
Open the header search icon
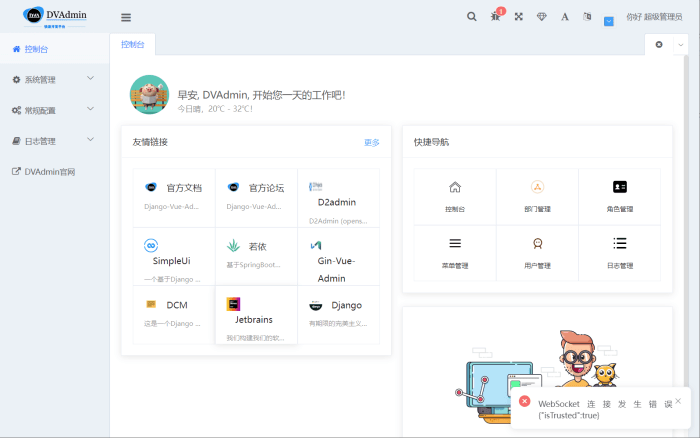[x=471, y=17]
